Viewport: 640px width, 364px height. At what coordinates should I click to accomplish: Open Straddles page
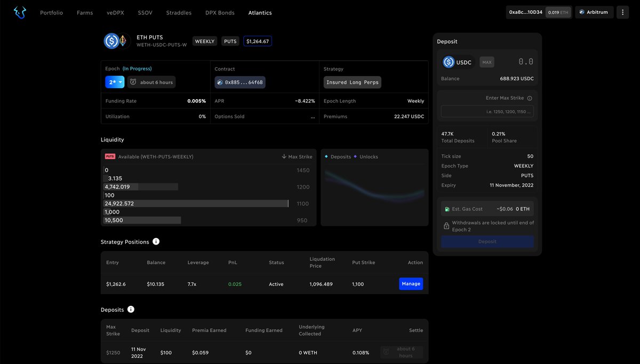coord(179,12)
